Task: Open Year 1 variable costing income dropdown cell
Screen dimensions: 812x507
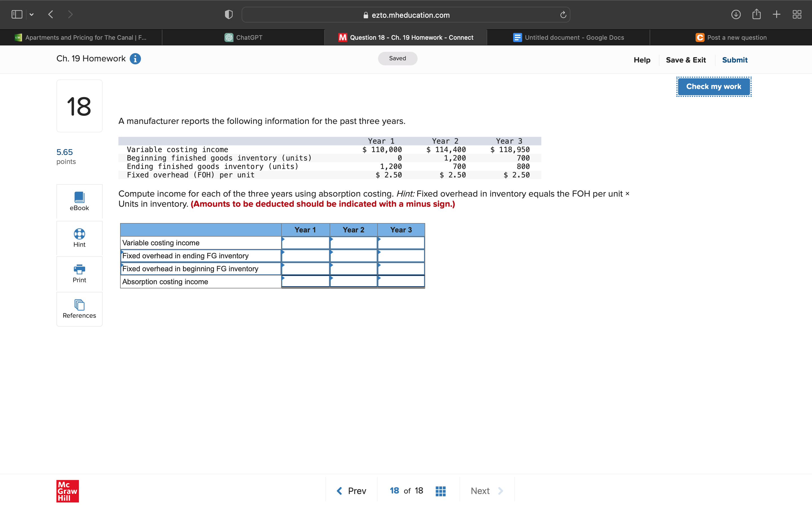Action: tap(305, 243)
